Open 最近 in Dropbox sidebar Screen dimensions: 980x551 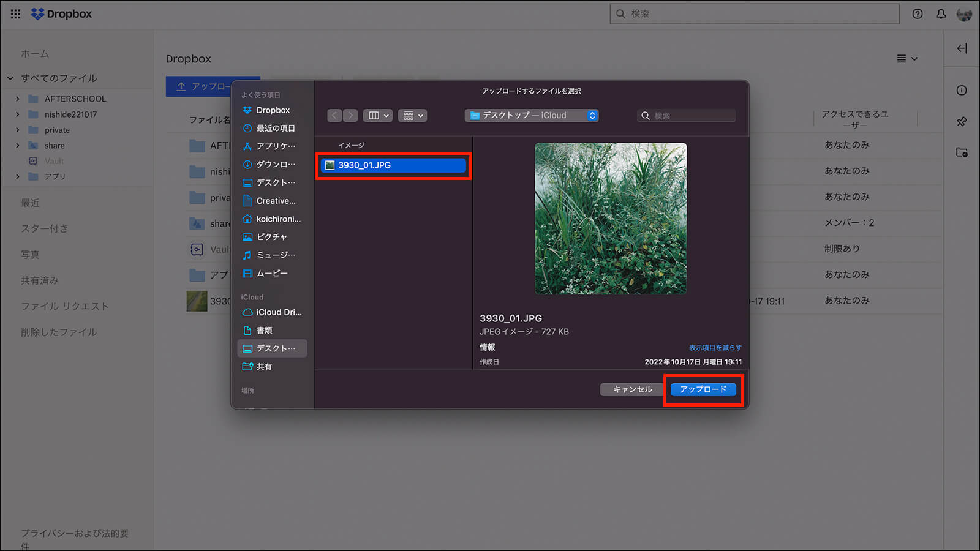(x=30, y=203)
